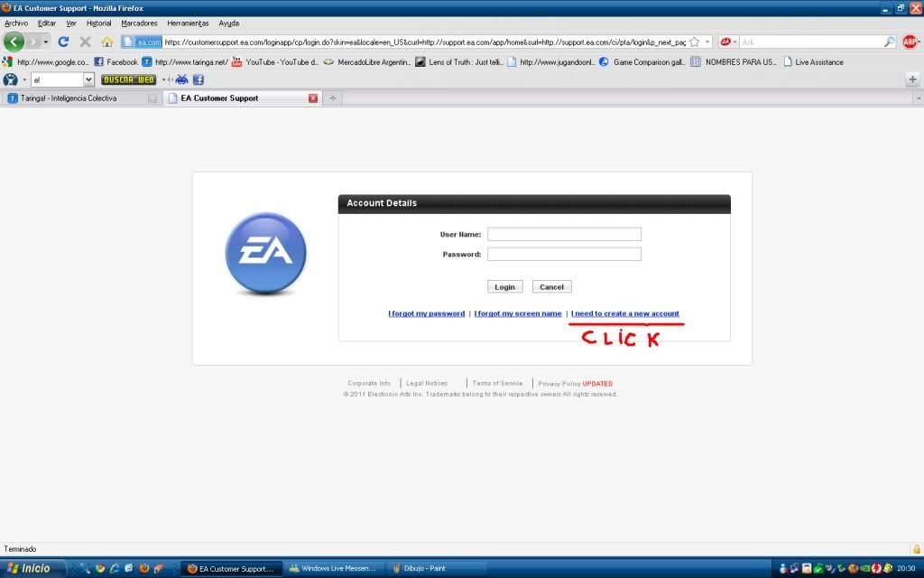
Task: Go back with the green arrow button
Action: pos(14,42)
